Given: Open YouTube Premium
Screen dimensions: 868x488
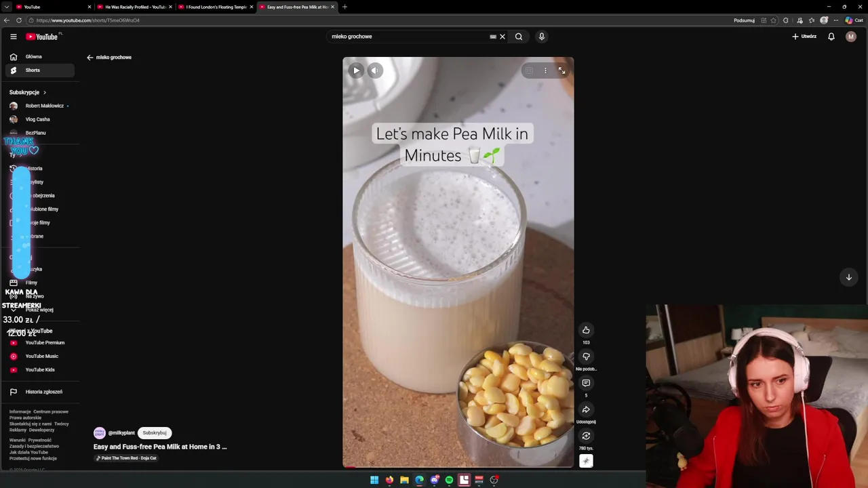Looking at the screenshot, I should click(40, 343).
